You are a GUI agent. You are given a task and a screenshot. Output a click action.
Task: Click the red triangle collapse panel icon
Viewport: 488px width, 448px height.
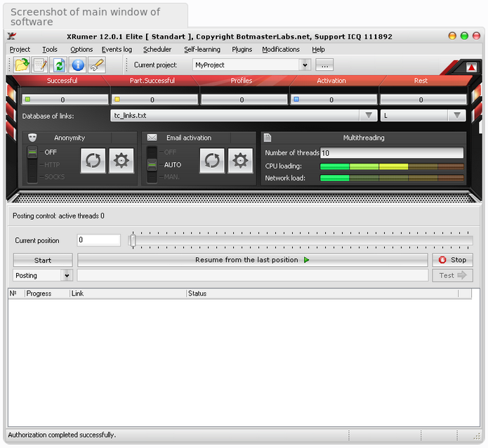pyautogui.click(x=471, y=67)
